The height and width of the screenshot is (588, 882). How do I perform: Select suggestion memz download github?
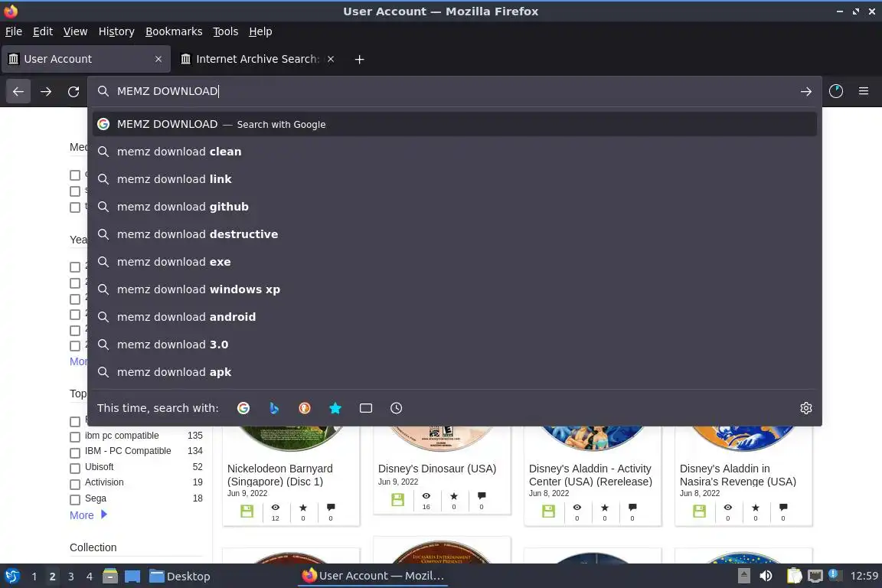pyautogui.click(x=455, y=207)
